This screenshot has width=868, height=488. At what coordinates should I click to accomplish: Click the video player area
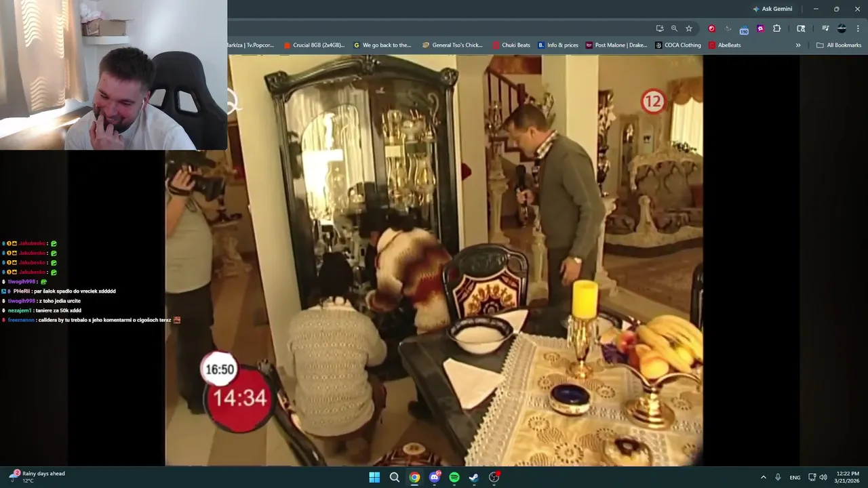click(x=434, y=260)
